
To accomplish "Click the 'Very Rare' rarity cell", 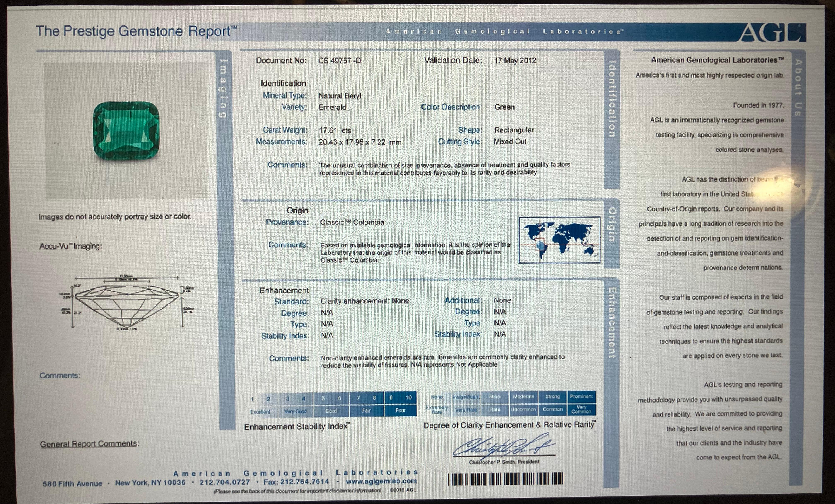I will point(466,410).
